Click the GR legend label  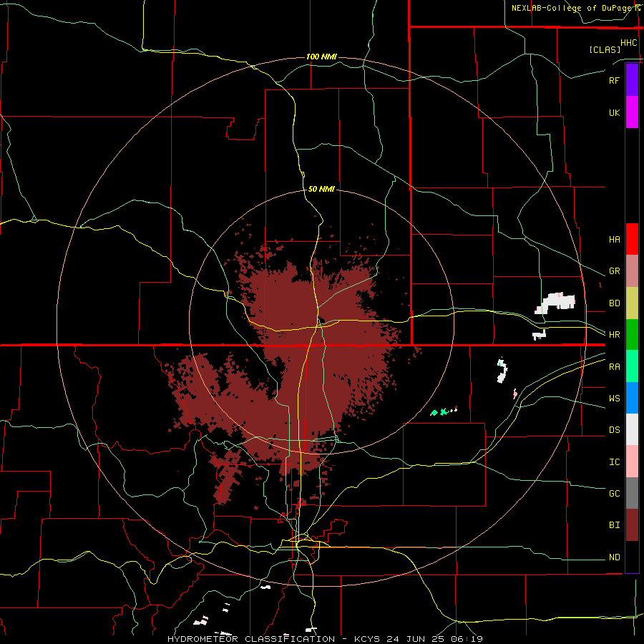[x=614, y=271]
